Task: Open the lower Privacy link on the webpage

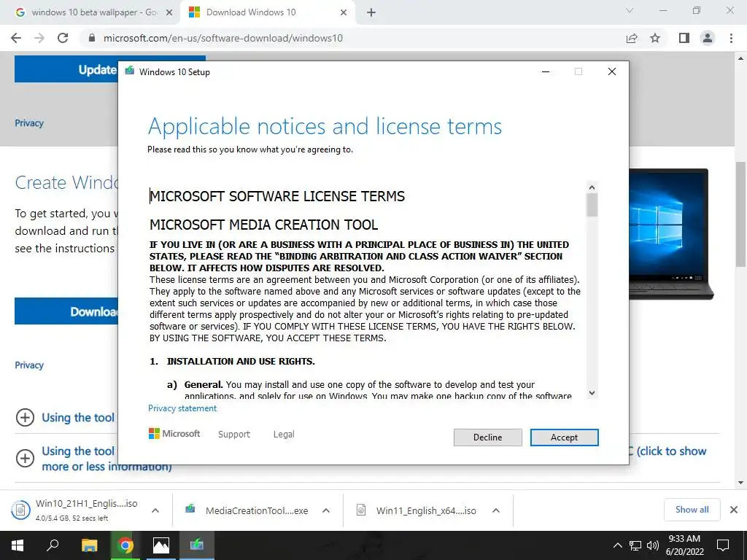Action: (29, 365)
